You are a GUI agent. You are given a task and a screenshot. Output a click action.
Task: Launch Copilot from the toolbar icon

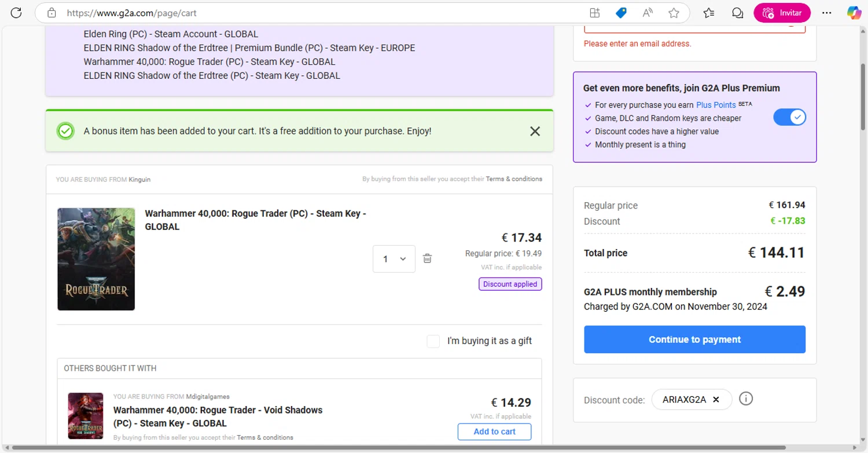click(854, 13)
